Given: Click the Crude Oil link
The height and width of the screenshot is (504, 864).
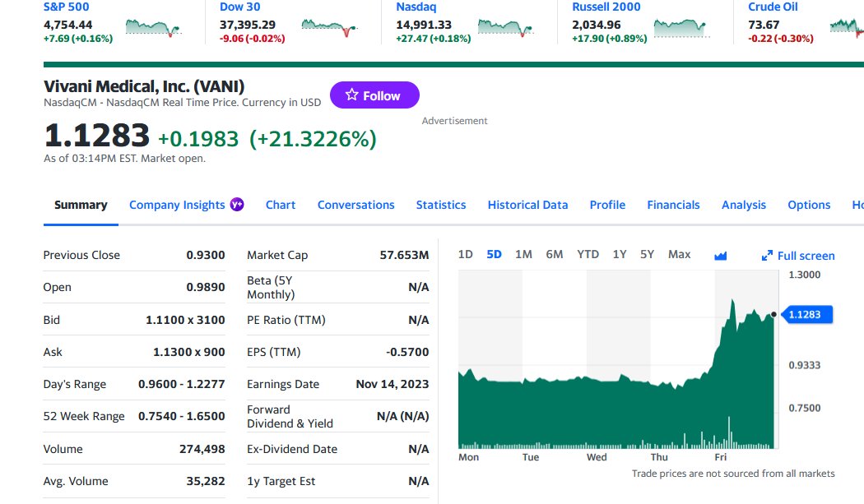Looking at the screenshot, I should [x=773, y=7].
